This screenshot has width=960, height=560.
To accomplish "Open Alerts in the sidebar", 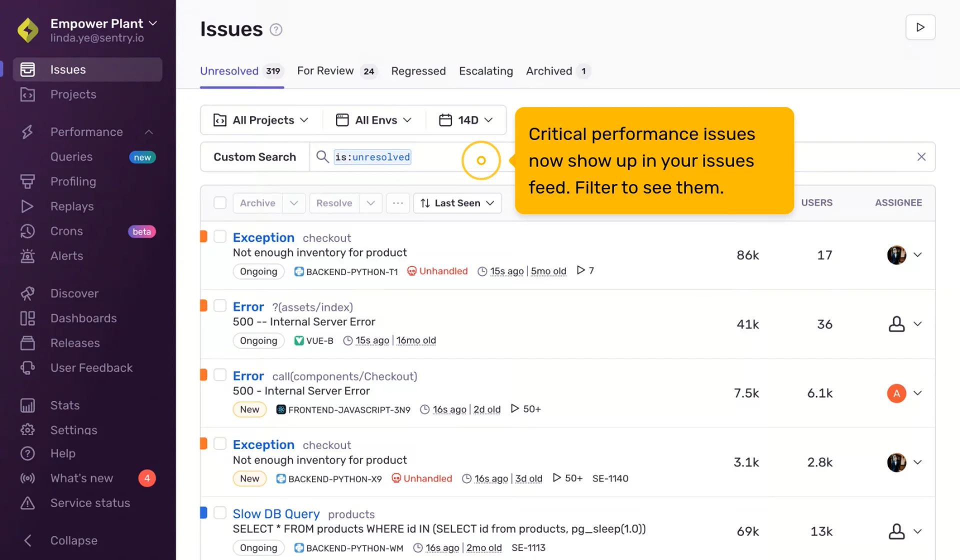I will click(66, 256).
